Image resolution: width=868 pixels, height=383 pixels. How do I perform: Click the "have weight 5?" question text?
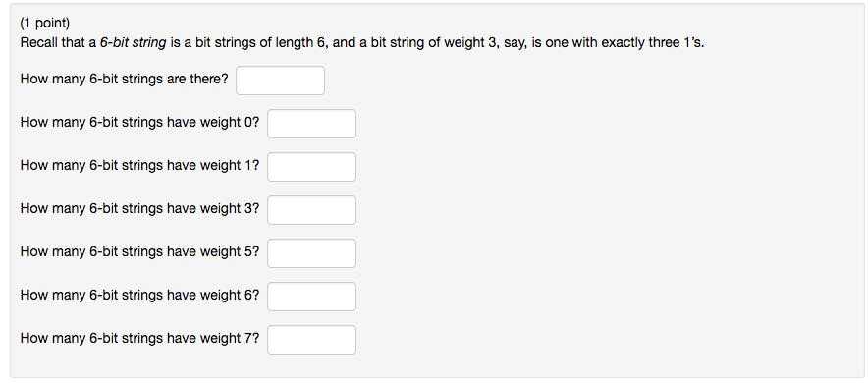pos(213,251)
